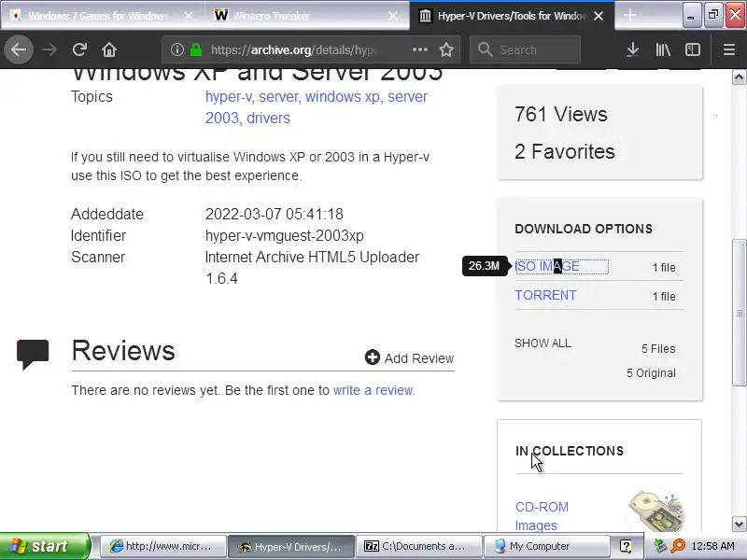Reload the current page
The image size is (747, 560).
[79, 49]
